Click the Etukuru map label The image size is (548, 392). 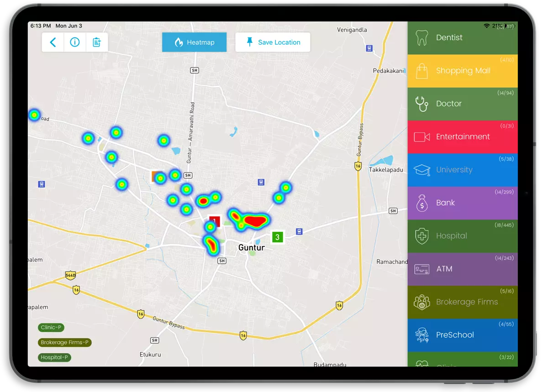coord(150,355)
